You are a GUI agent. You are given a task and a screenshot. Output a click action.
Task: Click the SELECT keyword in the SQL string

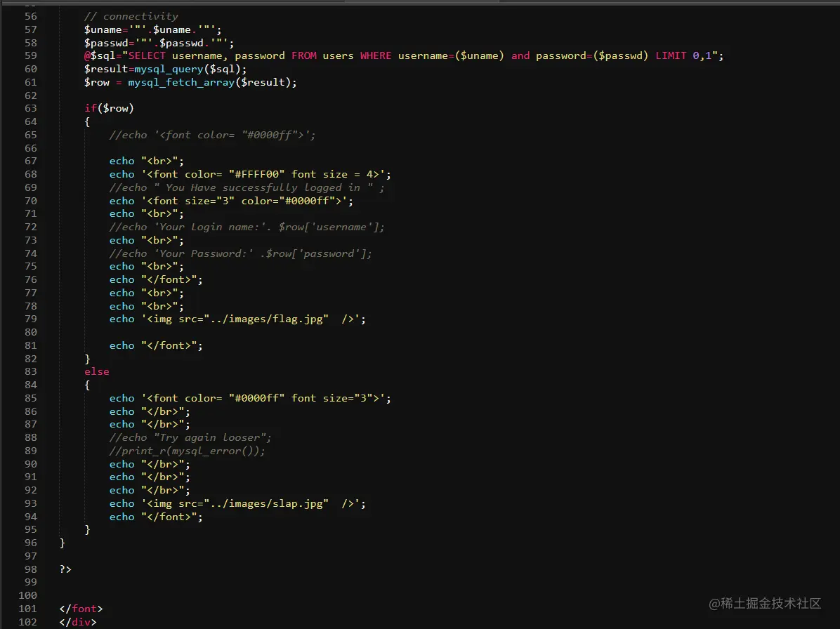pyautogui.click(x=147, y=55)
